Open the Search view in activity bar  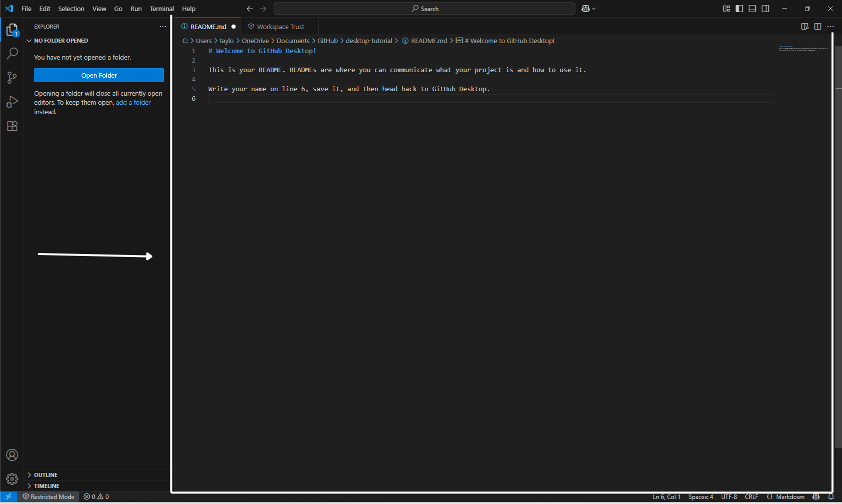12,53
